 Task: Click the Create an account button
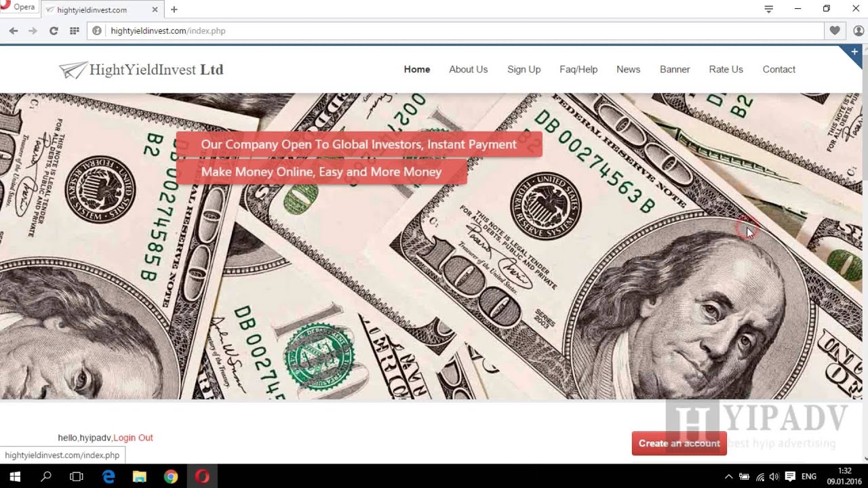679,443
